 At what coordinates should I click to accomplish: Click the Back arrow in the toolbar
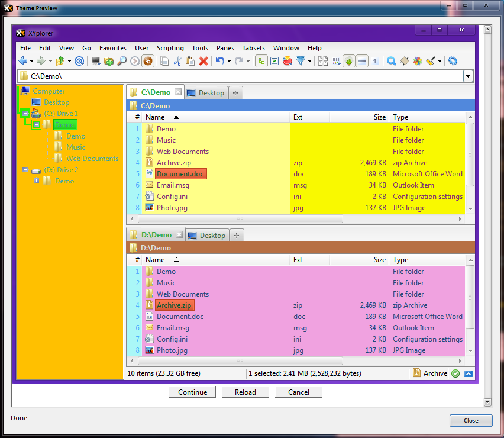[23, 61]
